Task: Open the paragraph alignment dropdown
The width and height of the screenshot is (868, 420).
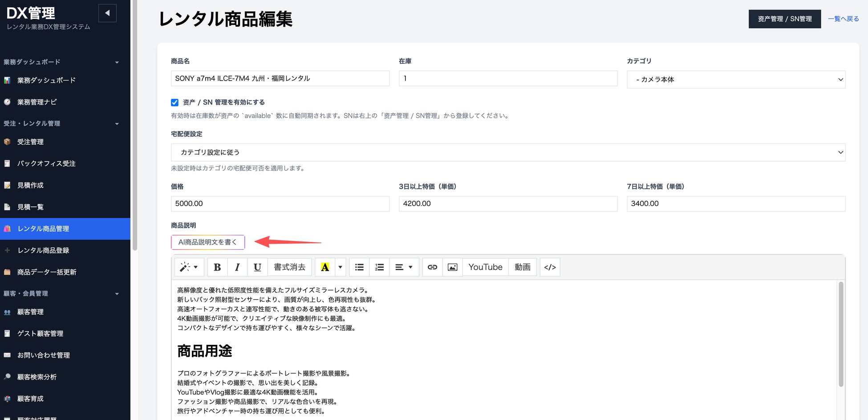Action: 404,267
